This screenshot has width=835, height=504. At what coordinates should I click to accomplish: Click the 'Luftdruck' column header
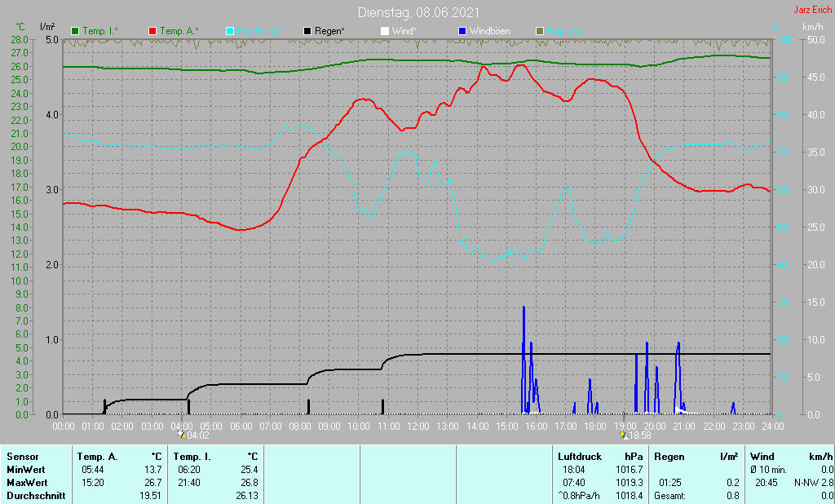pyautogui.click(x=580, y=457)
